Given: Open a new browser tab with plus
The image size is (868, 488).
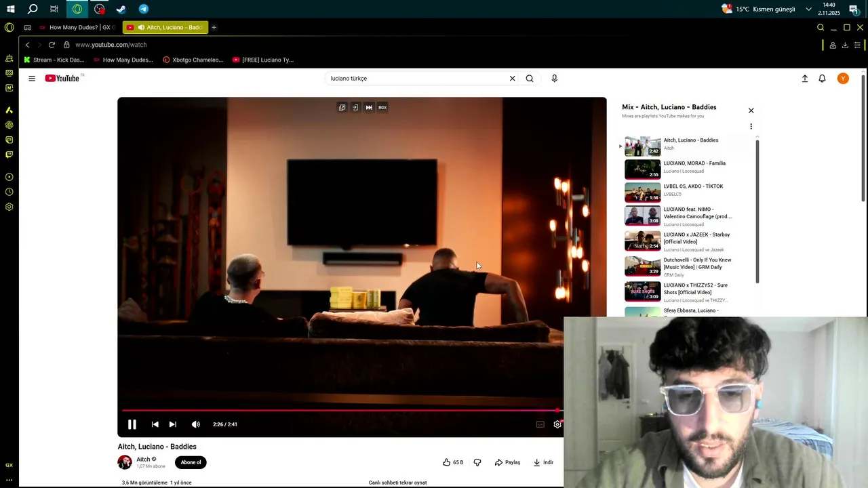Looking at the screenshot, I should (214, 28).
